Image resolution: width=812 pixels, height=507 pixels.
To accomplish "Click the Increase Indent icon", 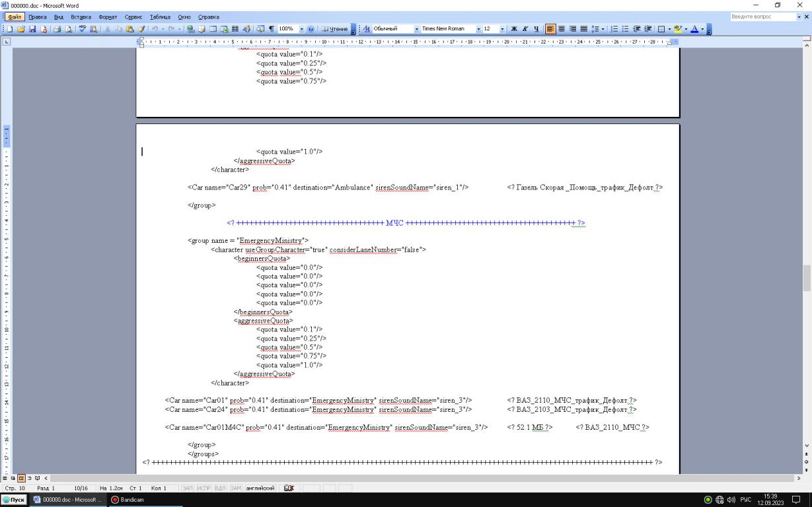I will click(647, 29).
